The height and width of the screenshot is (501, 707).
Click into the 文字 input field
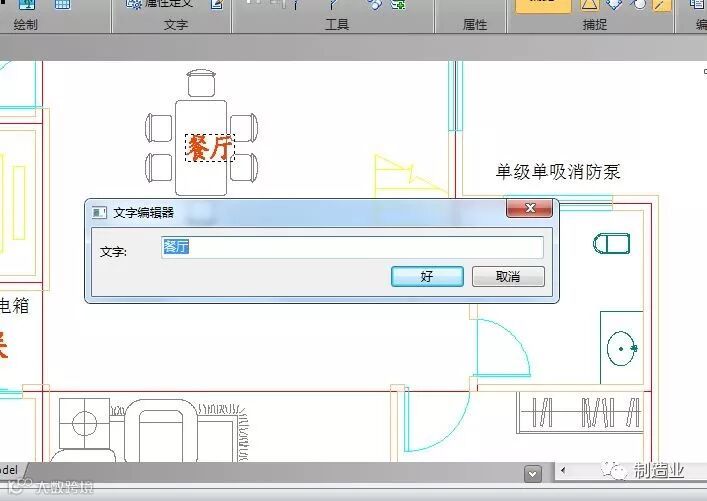point(352,248)
